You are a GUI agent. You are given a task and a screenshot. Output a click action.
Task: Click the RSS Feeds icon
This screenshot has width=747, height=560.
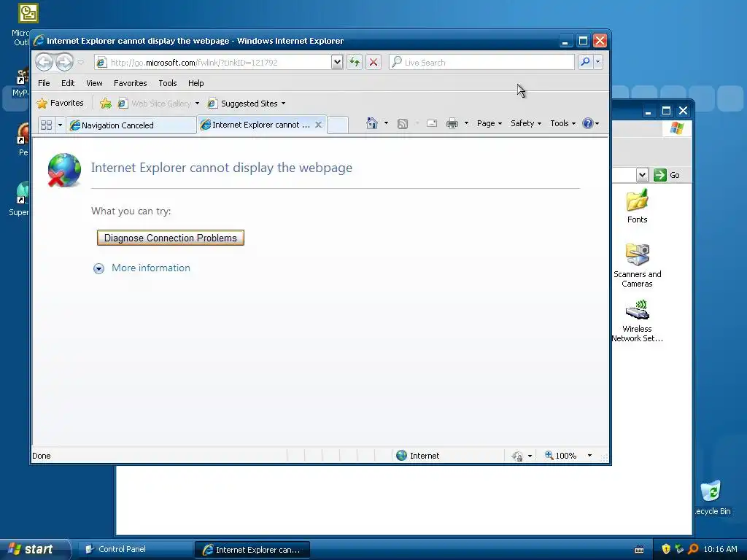tap(403, 124)
